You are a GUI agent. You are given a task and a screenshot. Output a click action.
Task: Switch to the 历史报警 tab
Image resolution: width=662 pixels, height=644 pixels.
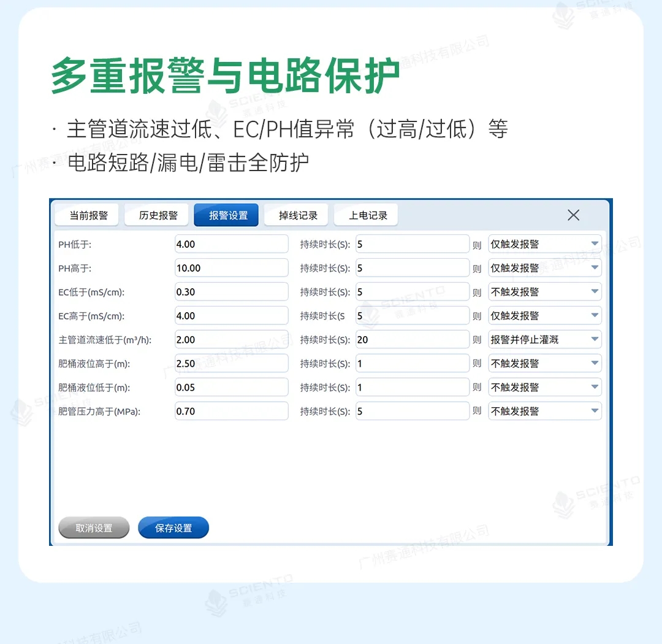coord(158,215)
